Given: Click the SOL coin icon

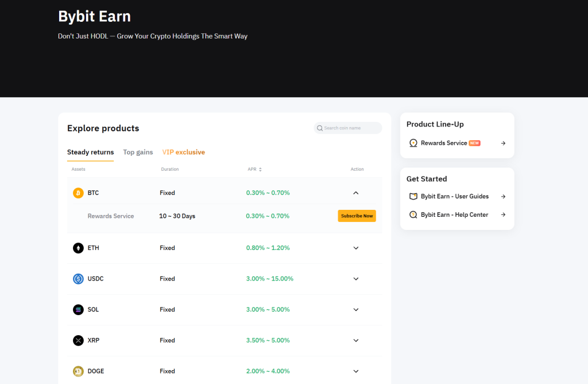Looking at the screenshot, I should point(78,310).
